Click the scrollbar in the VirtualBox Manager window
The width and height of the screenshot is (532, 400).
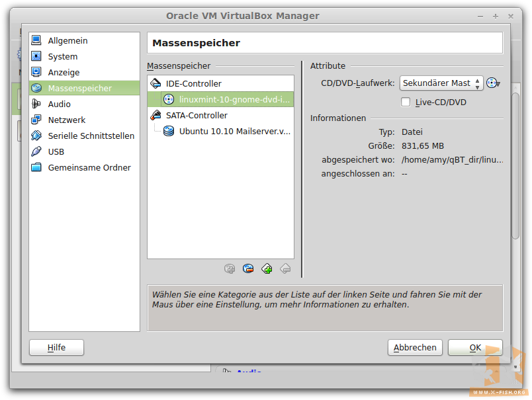click(x=515, y=165)
